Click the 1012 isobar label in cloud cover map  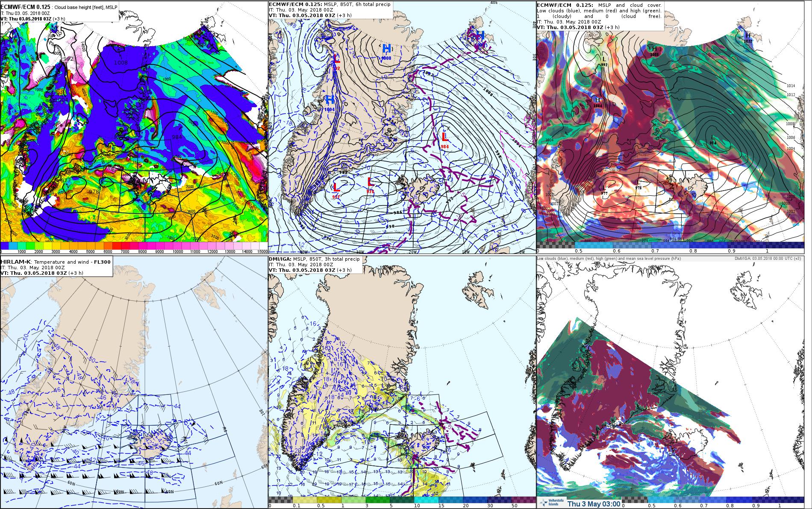791,95
